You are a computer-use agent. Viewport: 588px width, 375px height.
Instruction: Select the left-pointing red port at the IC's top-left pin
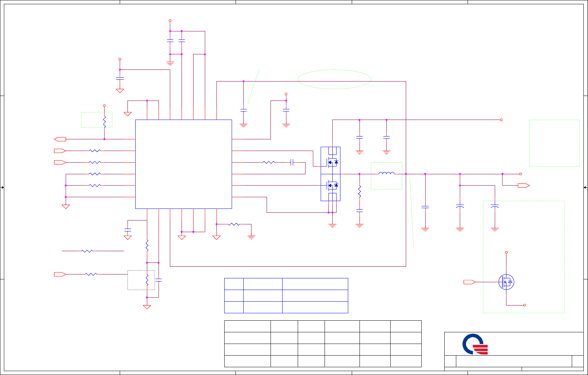pos(60,139)
